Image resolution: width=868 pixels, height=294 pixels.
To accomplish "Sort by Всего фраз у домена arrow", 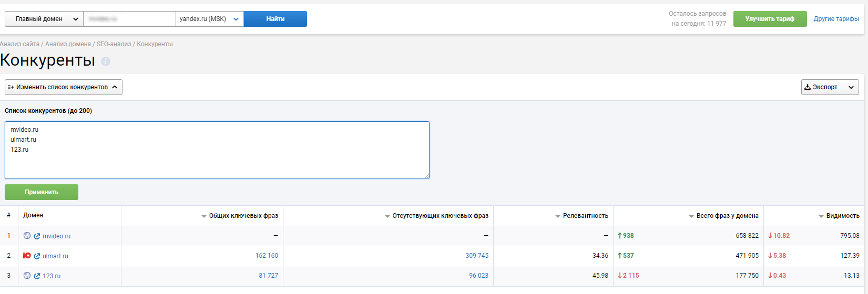I will tap(691, 216).
